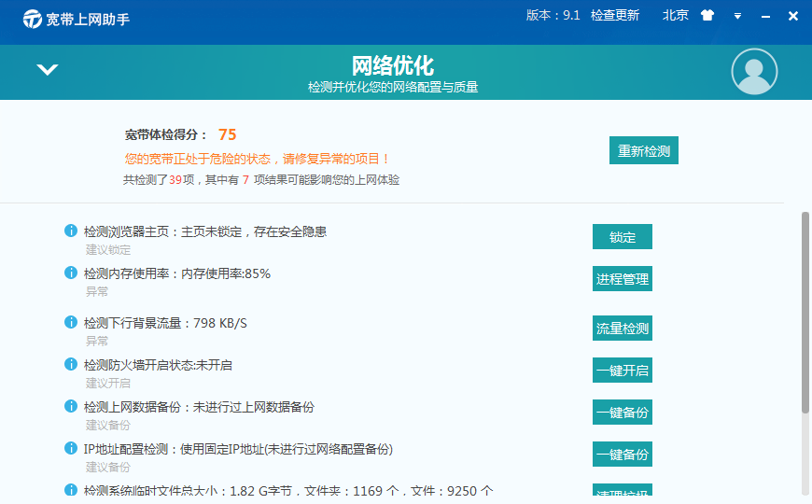Click the user avatar profile icon
The image size is (812, 504).
pos(754,72)
